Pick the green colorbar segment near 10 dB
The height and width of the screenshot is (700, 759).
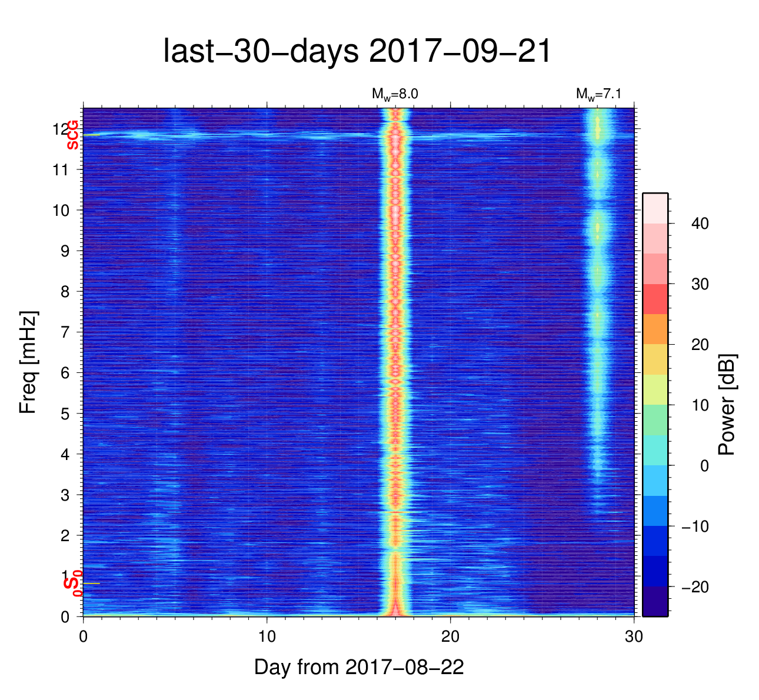tap(655, 419)
